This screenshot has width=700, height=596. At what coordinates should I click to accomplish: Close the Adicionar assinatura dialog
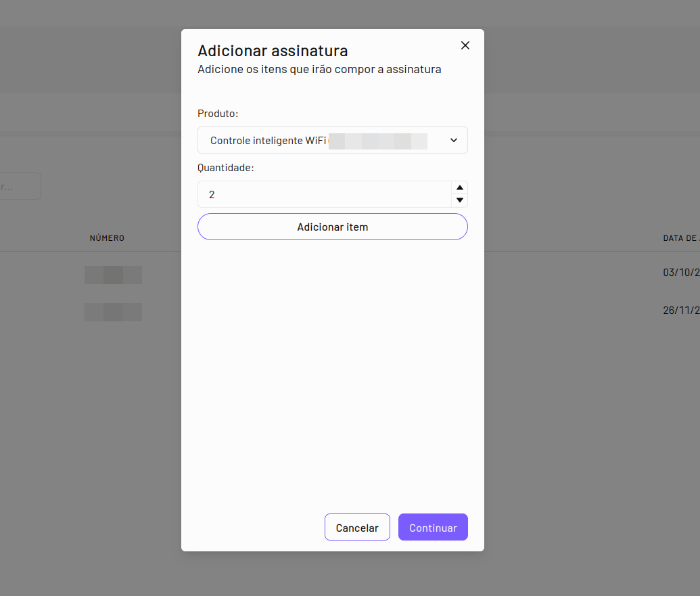465,45
